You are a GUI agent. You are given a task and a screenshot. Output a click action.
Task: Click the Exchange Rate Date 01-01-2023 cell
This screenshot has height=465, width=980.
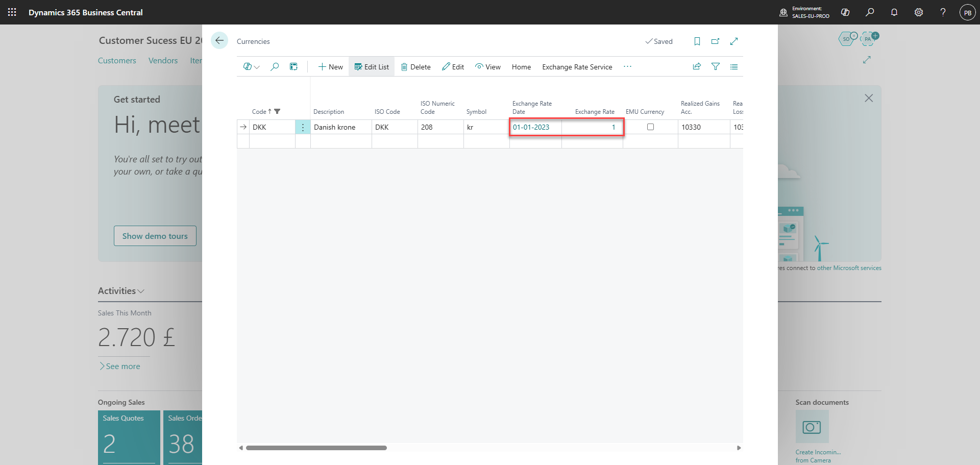tap(535, 127)
